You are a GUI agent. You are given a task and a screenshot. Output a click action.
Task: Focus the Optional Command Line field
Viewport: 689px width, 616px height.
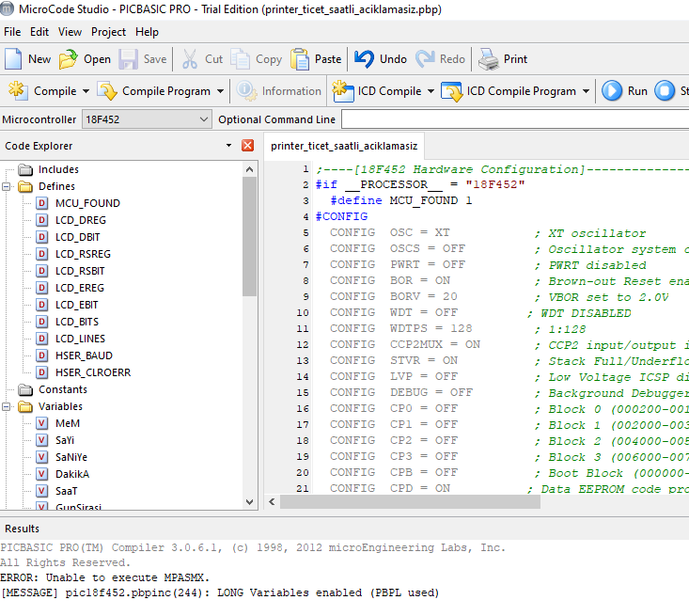[515, 119]
